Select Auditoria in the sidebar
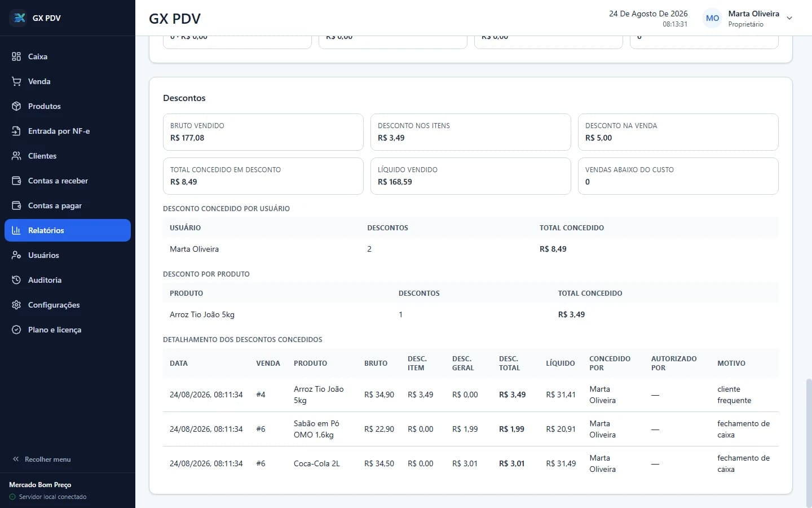This screenshot has height=508, width=812. (68, 280)
